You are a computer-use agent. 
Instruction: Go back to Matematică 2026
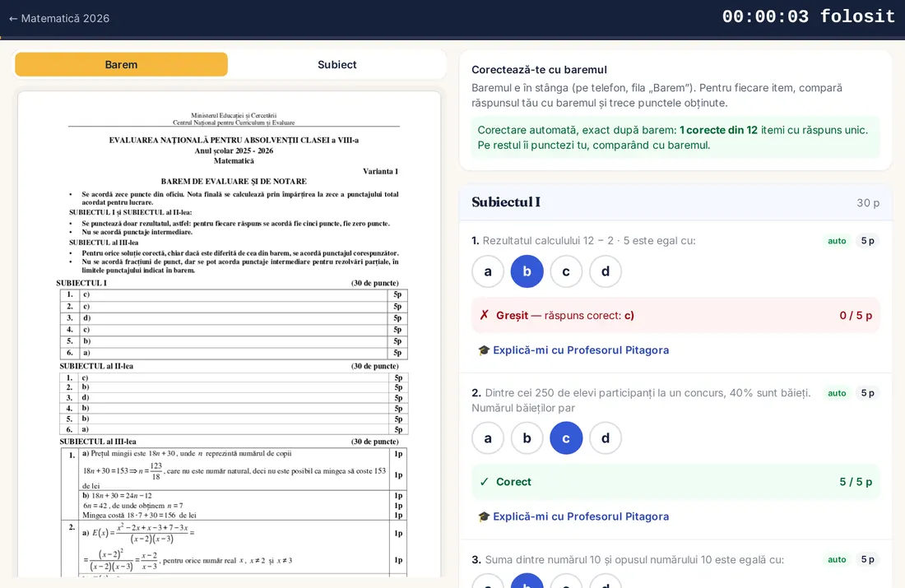click(59, 18)
